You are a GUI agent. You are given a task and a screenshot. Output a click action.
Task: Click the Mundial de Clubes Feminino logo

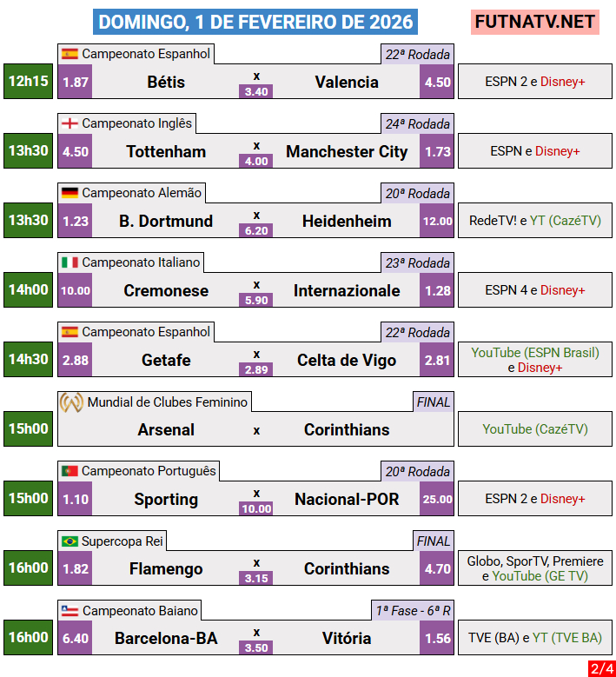(71, 402)
